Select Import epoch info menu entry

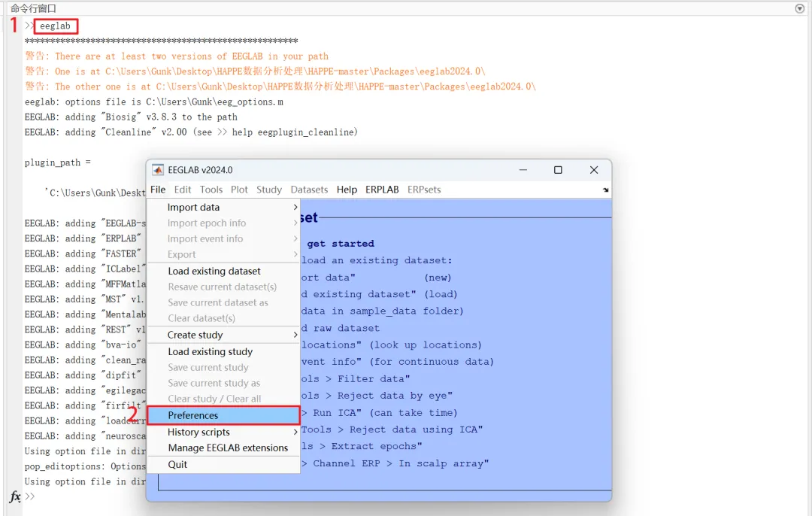(224, 223)
